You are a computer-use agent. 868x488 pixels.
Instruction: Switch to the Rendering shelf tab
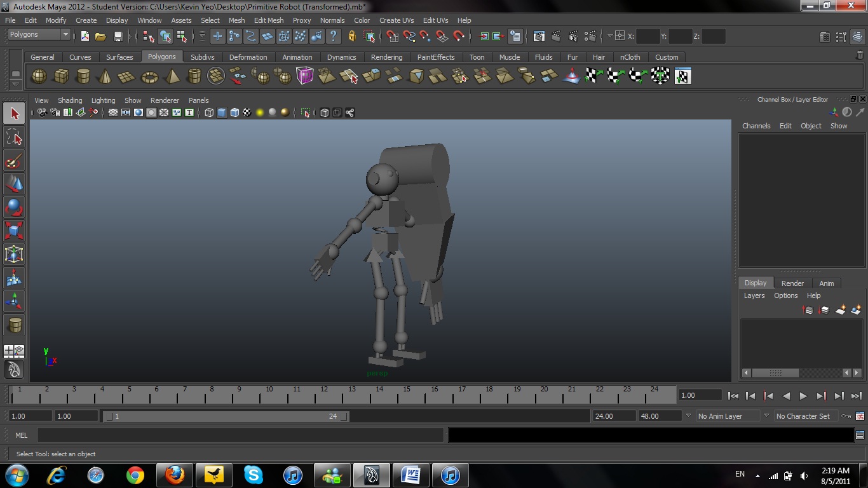(x=386, y=57)
